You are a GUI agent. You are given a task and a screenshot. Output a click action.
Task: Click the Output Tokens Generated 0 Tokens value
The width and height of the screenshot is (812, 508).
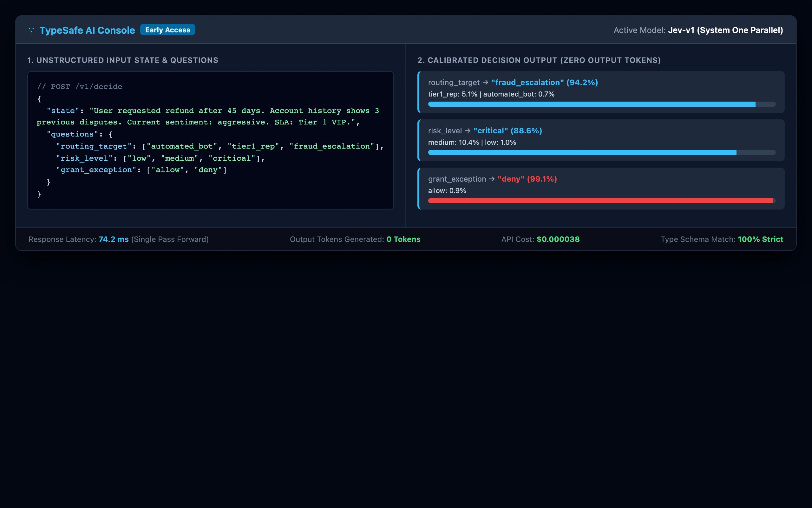(x=403, y=239)
